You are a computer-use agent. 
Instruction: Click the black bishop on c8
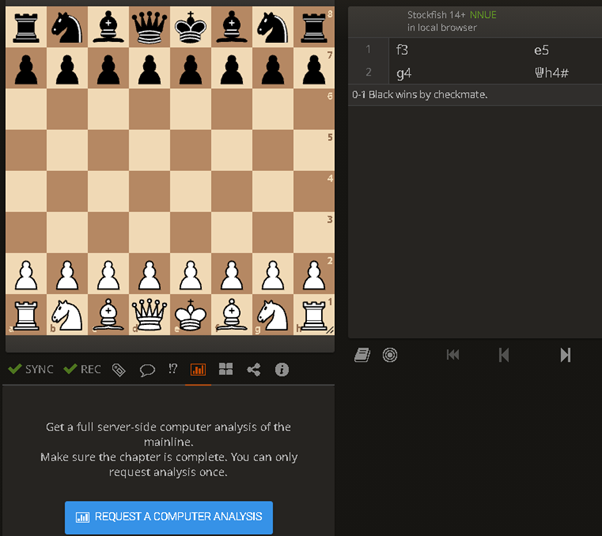(x=108, y=27)
